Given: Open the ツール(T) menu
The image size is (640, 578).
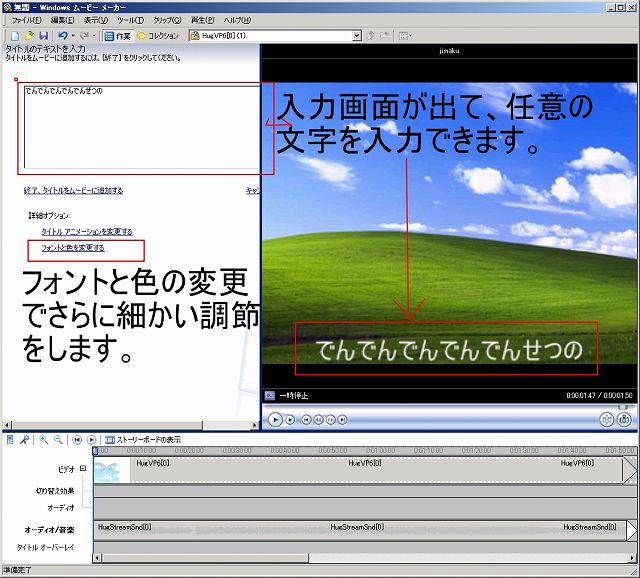Looking at the screenshot, I should [131, 20].
